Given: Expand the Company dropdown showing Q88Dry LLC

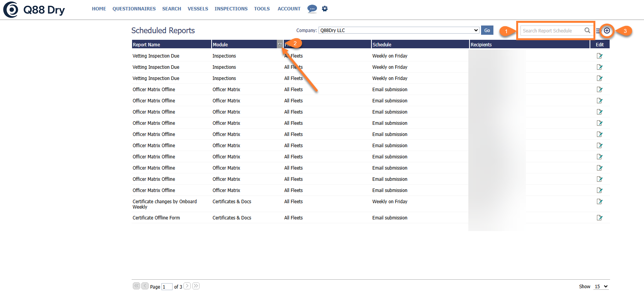Looking at the screenshot, I should [x=399, y=31].
